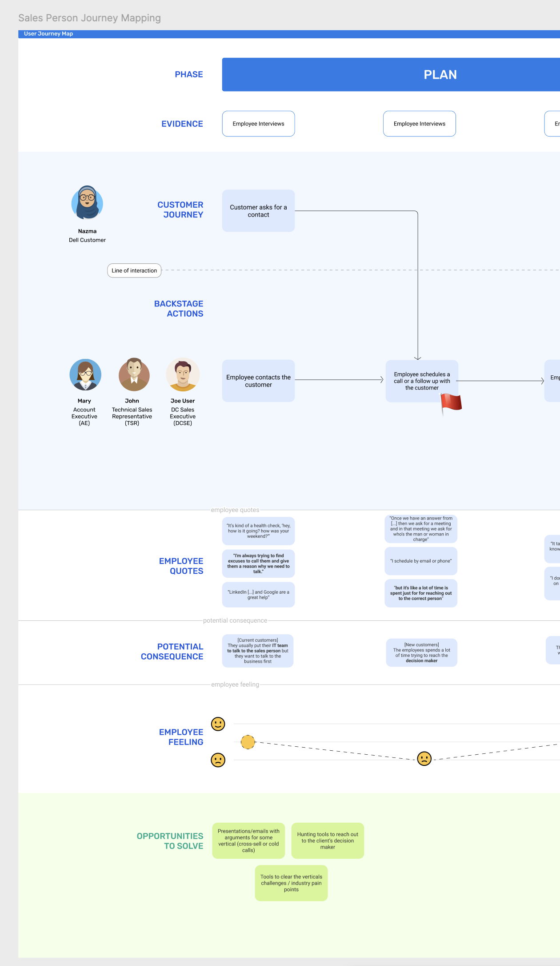The width and height of the screenshot is (560, 966).
Task: Click the sad face on feeling line
Action: (424, 758)
